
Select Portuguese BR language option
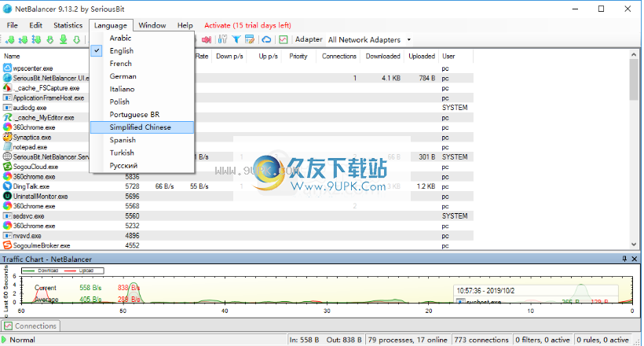click(x=141, y=114)
